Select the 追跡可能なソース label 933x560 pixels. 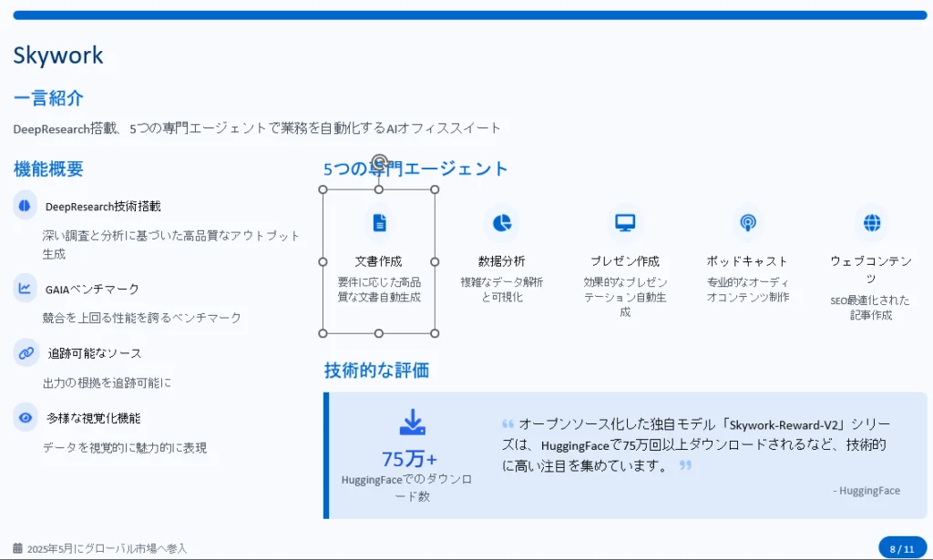(95, 353)
